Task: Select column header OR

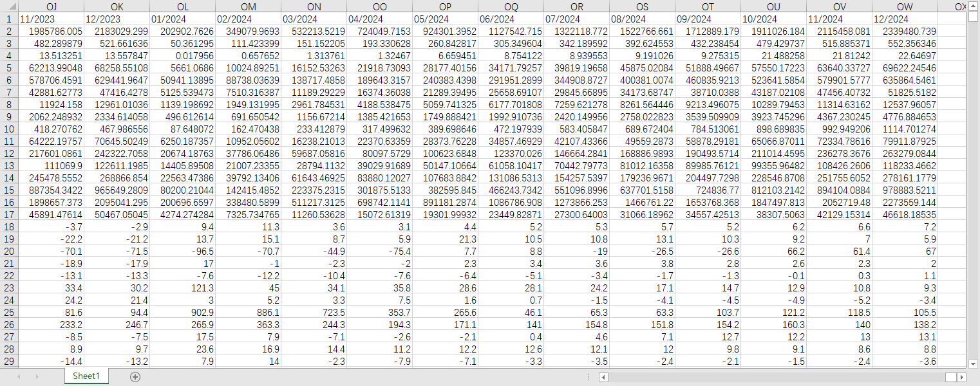Action: pyautogui.click(x=576, y=6)
